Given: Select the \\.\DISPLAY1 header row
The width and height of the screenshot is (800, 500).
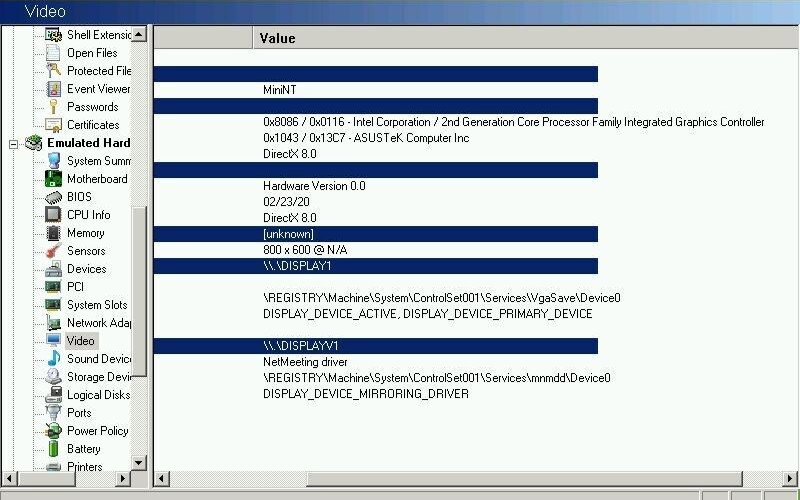Looking at the screenshot, I should point(376,266).
